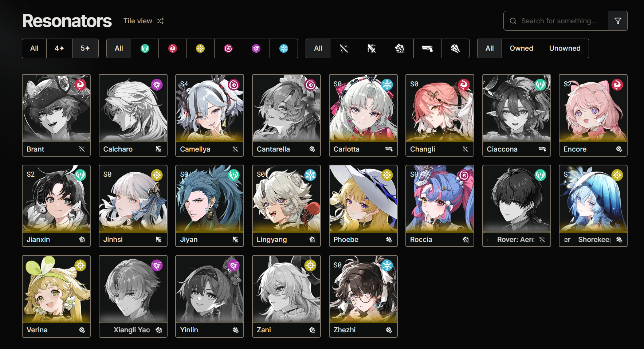Switch layout via Tile view
Viewport: 644px width, 349px height.
pos(138,21)
